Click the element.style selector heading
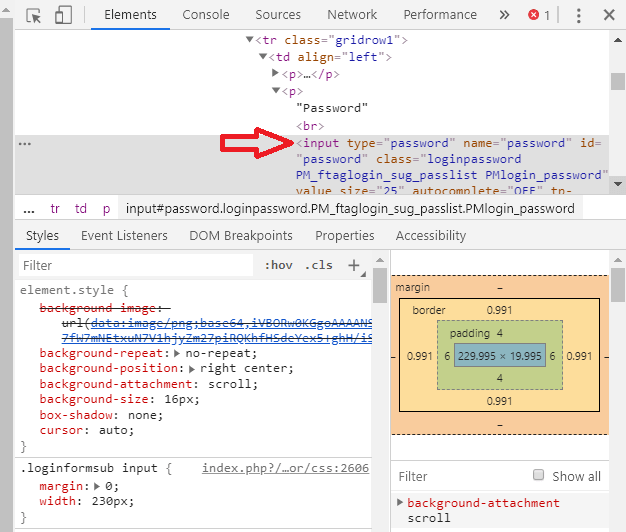 pyautogui.click(x=67, y=290)
